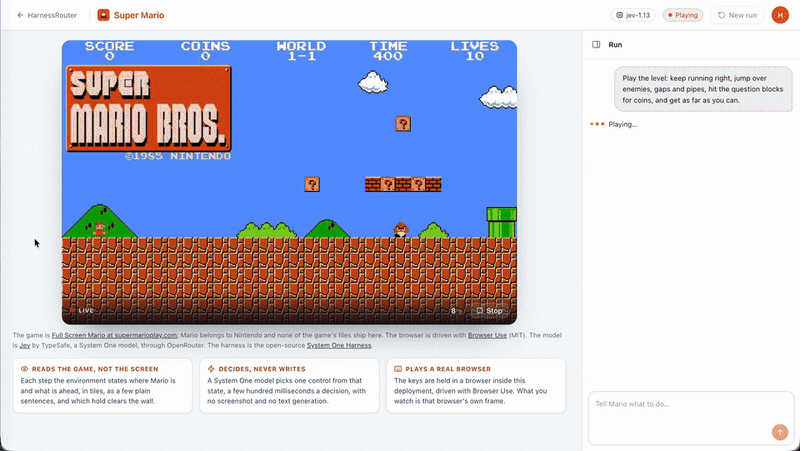Click the Run panel title
Screen dimensions: 800x451
tap(615, 44)
